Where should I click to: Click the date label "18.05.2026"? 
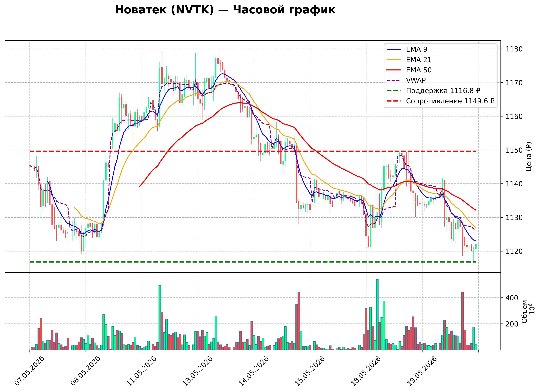coord(366,371)
